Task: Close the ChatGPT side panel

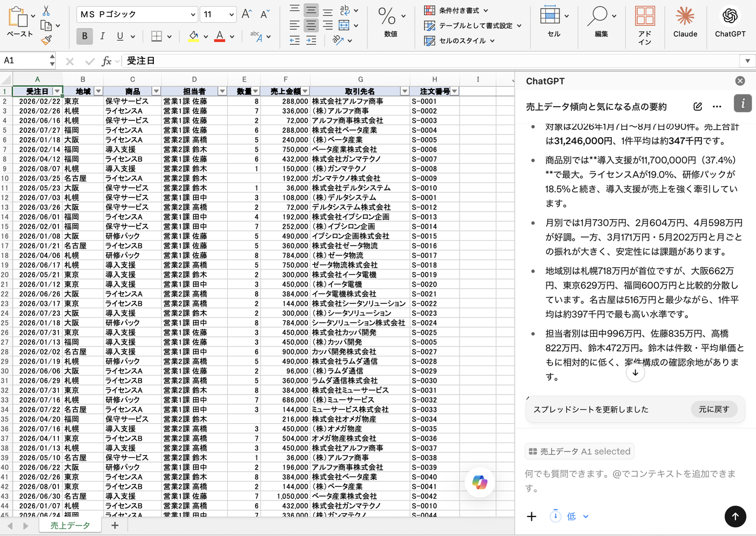Action: [740, 81]
